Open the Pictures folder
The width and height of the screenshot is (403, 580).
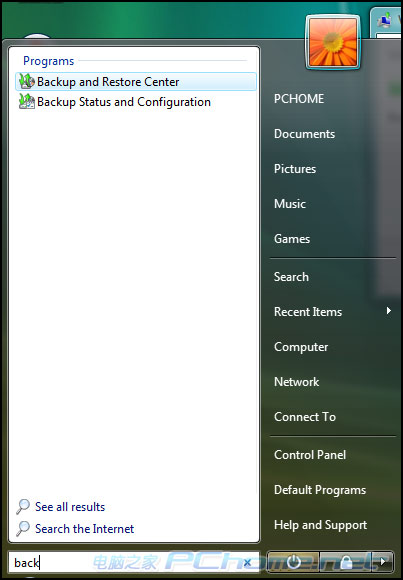point(295,169)
